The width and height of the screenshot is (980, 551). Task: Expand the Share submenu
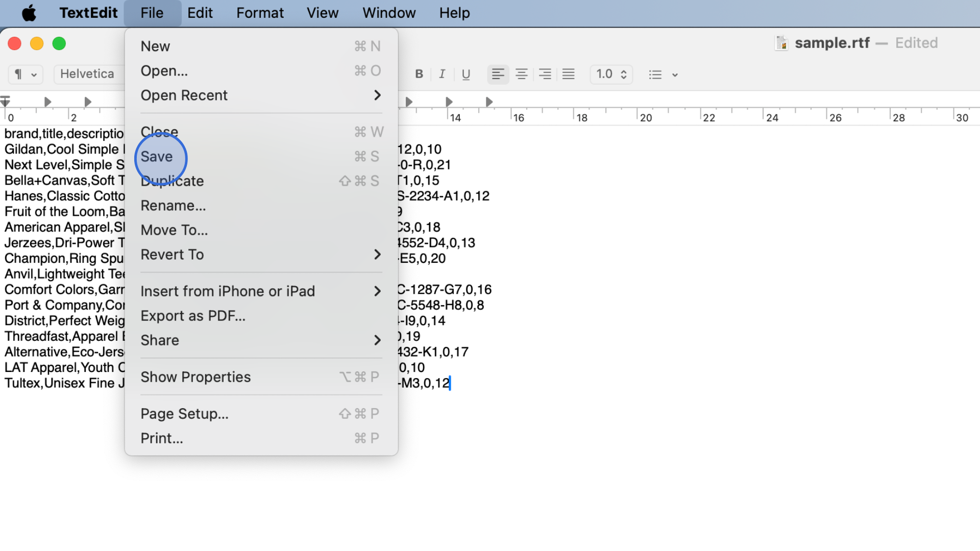pyautogui.click(x=261, y=340)
